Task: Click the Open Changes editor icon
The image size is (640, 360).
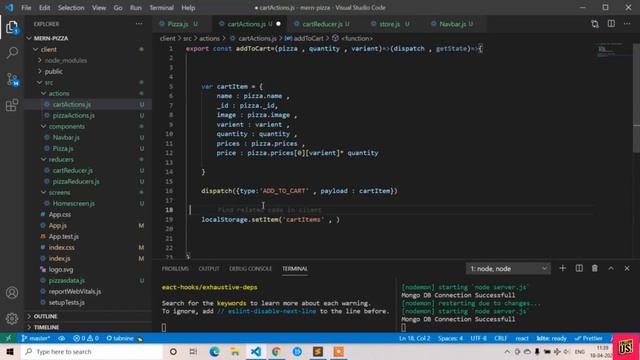Action: (595, 24)
